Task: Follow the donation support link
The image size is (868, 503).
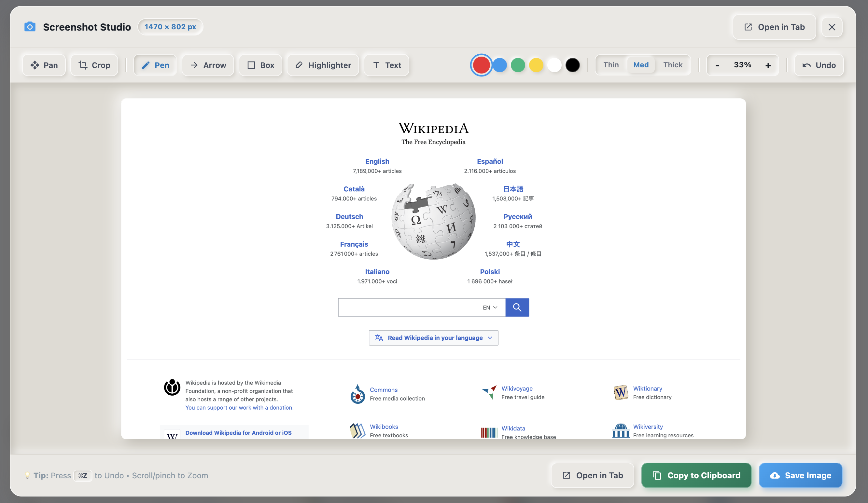Action: coord(239,408)
